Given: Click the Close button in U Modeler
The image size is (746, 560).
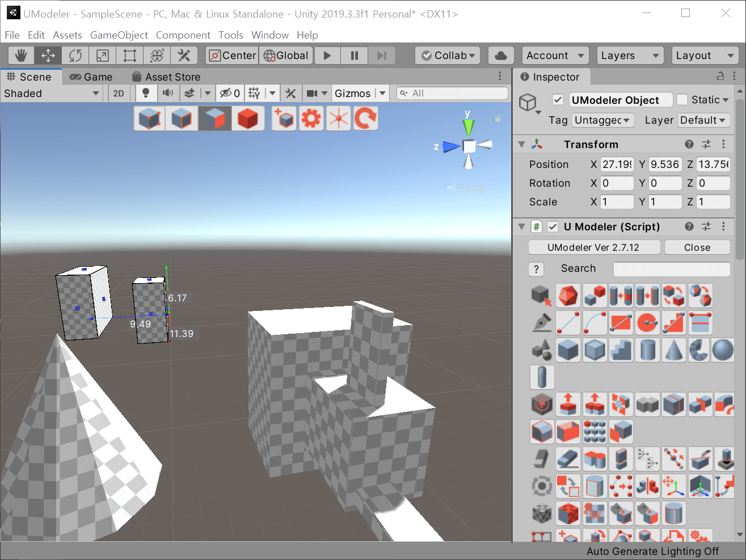Looking at the screenshot, I should point(697,247).
